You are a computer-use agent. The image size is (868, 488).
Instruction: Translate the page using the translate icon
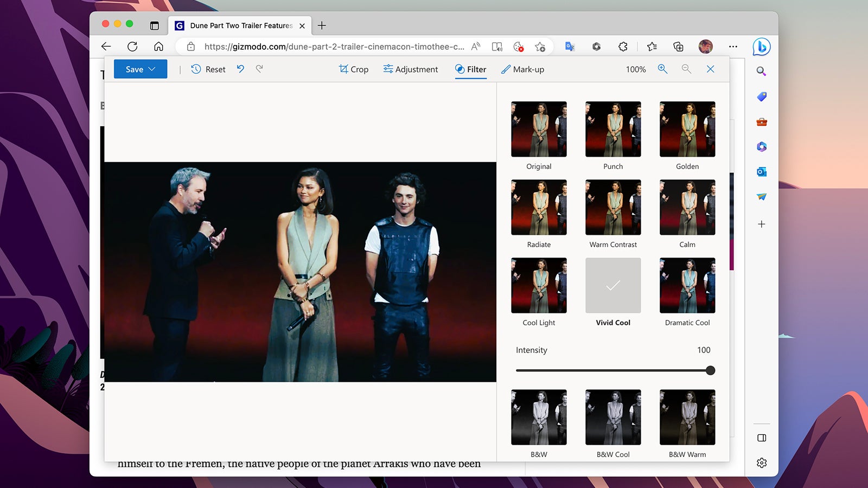(570, 47)
